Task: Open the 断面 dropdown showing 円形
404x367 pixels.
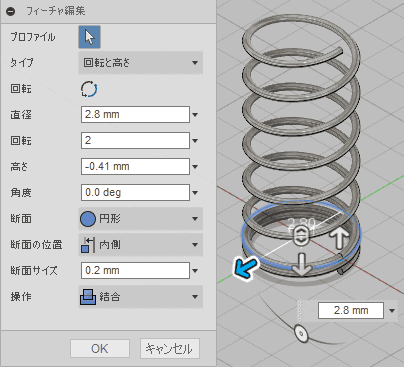Action: pyautogui.click(x=140, y=219)
